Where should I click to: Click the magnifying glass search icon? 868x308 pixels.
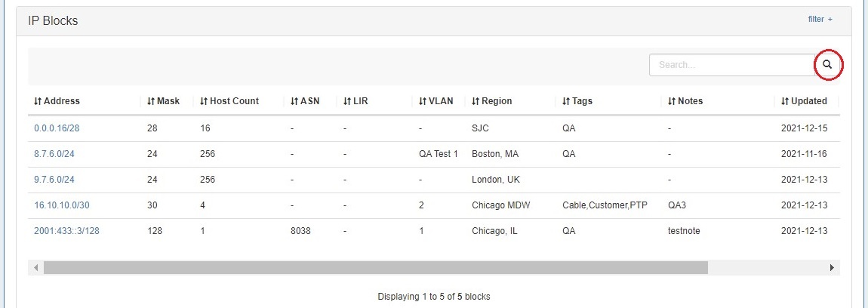click(827, 65)
